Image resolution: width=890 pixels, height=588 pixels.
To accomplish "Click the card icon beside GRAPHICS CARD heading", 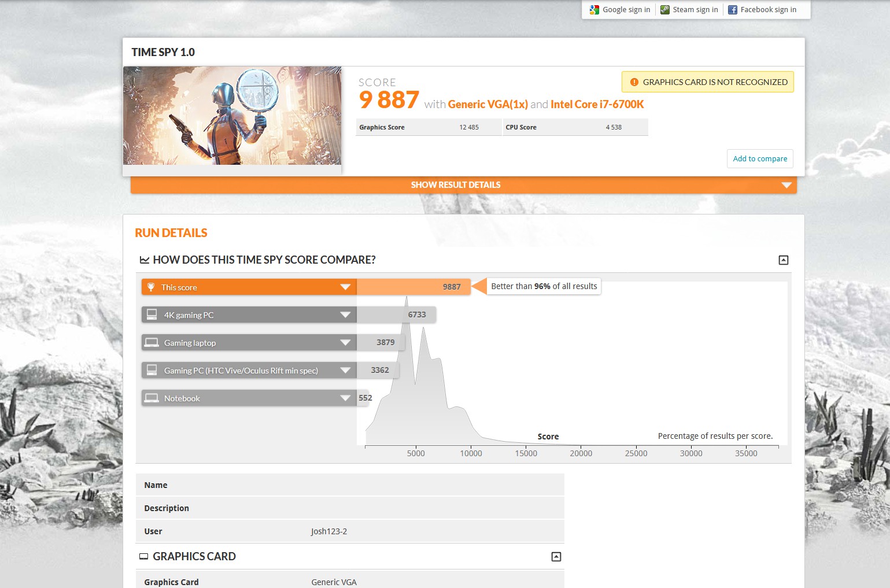I will tap(143, 557).
